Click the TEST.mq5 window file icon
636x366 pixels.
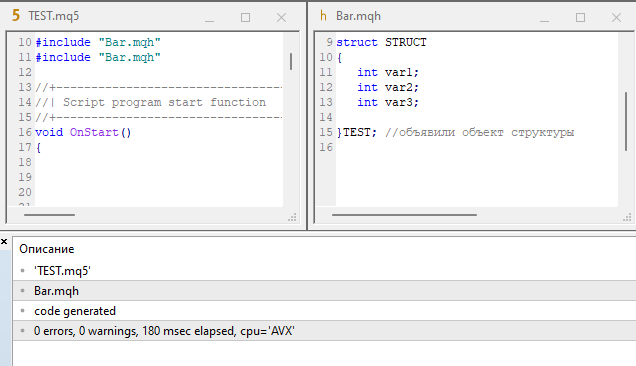coord(16,16)
